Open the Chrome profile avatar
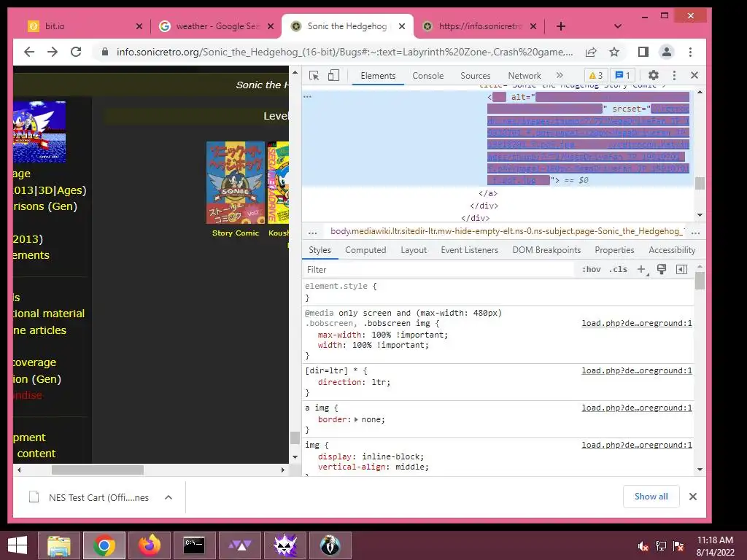 click(667, 52)
